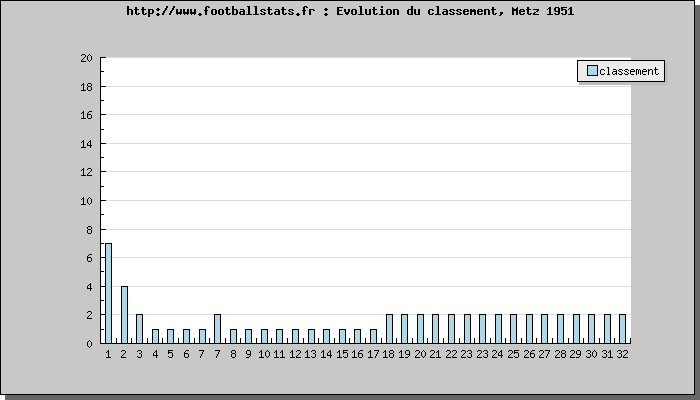Click the bar above x-axis label 18
Viewport: 700px width, 400px height.
click(x=389, y=329)
